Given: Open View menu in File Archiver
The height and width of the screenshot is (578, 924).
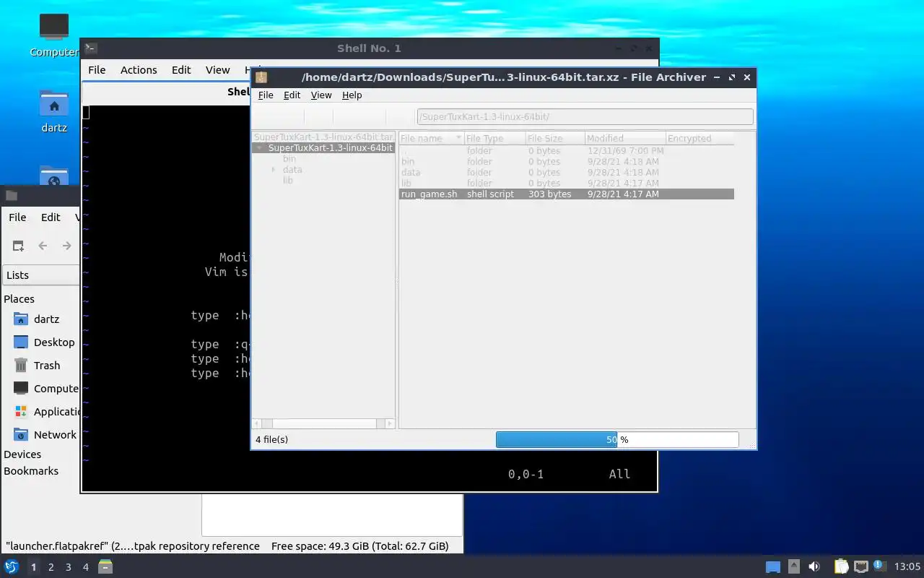Looking at the screenshot, I should pyautogui.click(x=321, y=95).
